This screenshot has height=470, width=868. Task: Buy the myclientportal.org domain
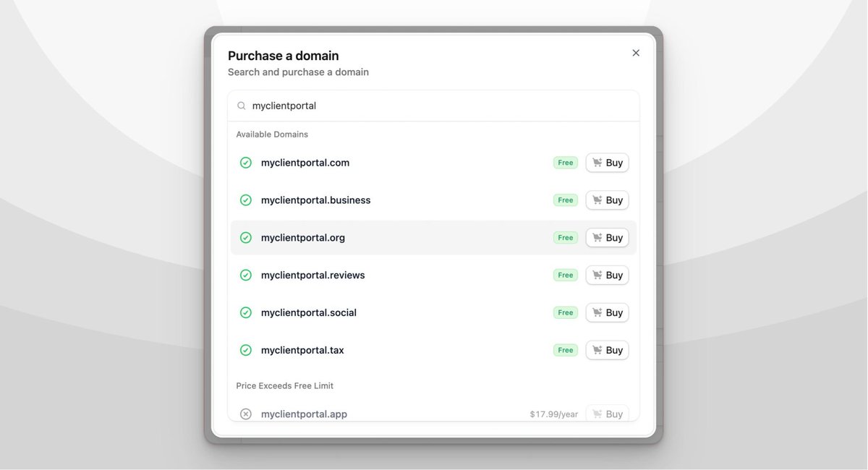[x=607, y=238]
